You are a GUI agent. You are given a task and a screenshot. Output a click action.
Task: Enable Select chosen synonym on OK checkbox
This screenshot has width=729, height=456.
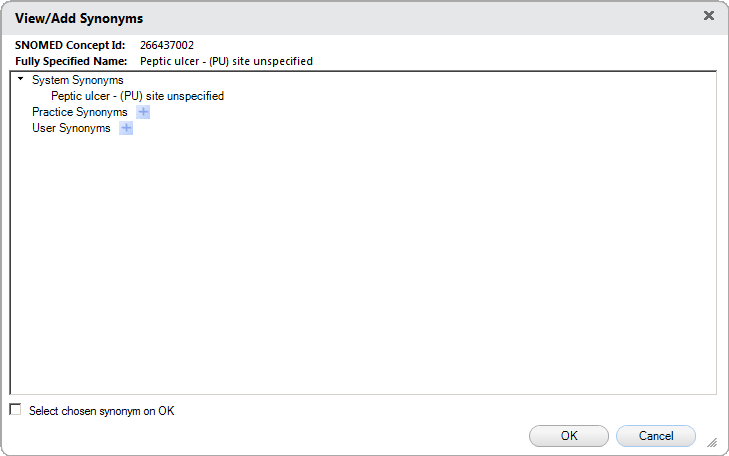pos(16,410)
